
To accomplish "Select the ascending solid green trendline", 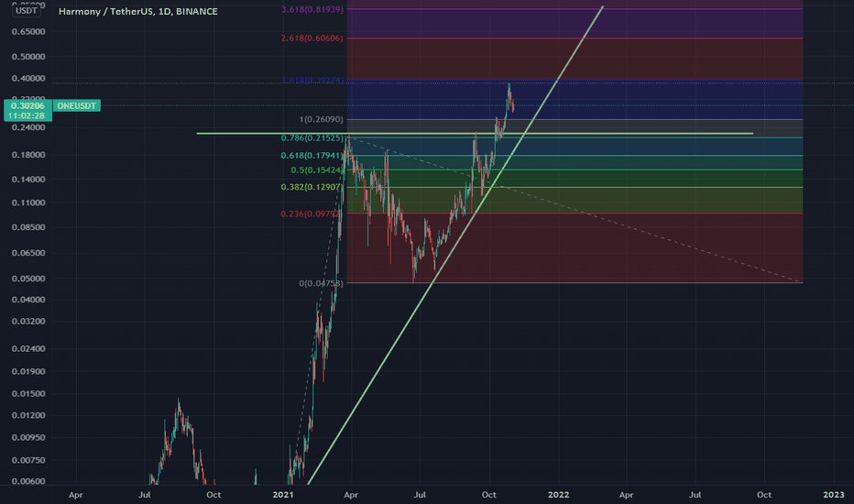I will (455, 245).
